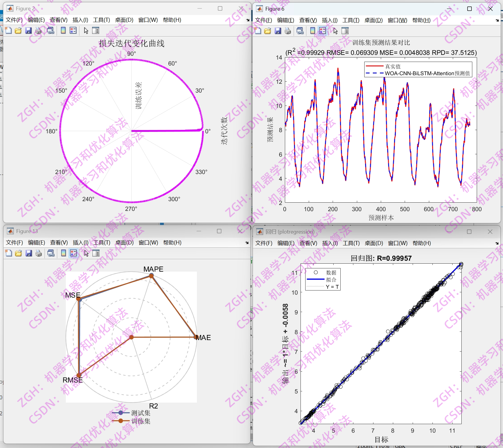Print Figure 6 with the printer icon
This screenshot has width=503, height=448.
(x=288, y=31)
